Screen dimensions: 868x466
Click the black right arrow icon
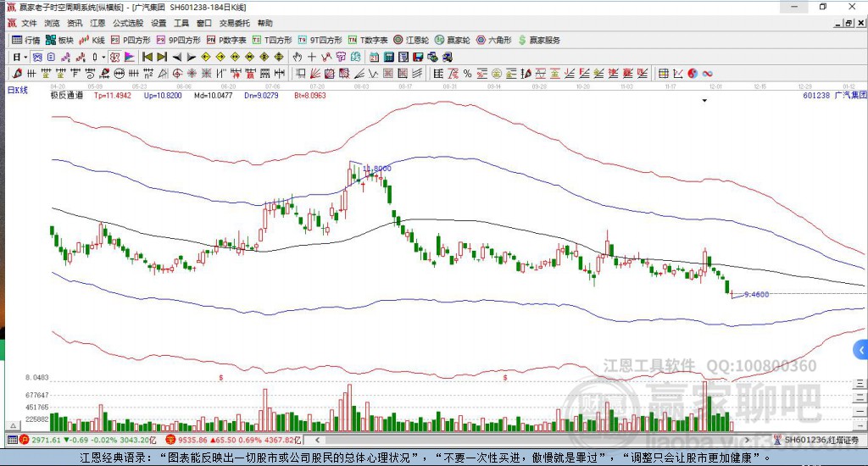click(x=191, y=57)
